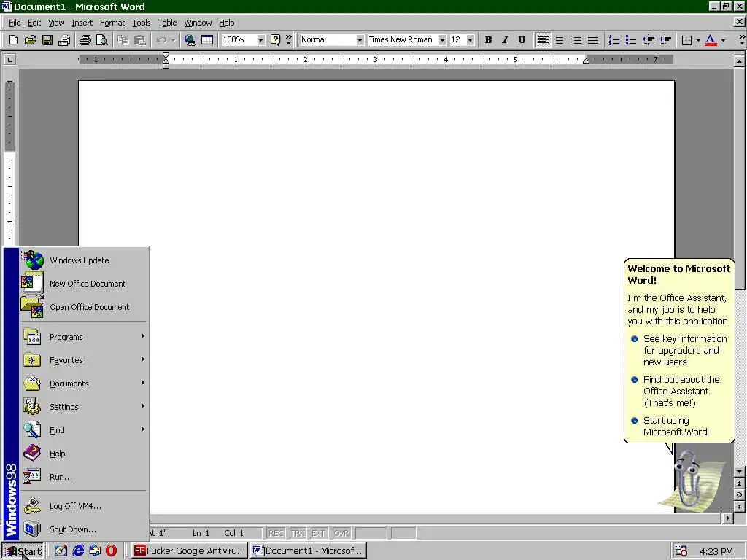Switch to Fucker Google Antivirus taskbar button
This screenshot has width=747, height=560.
190,551
